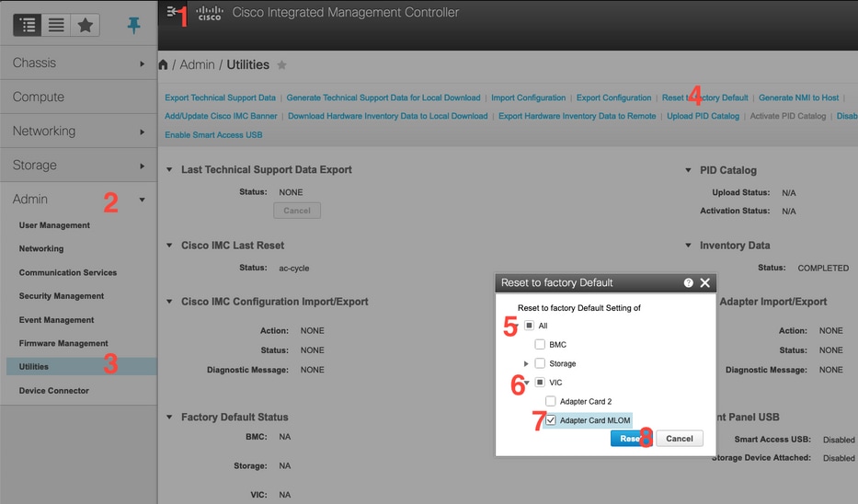Collapse Cisco IMC Configuration Import/Export section
This screenshot has width=858, height=504.
[169, 302]
